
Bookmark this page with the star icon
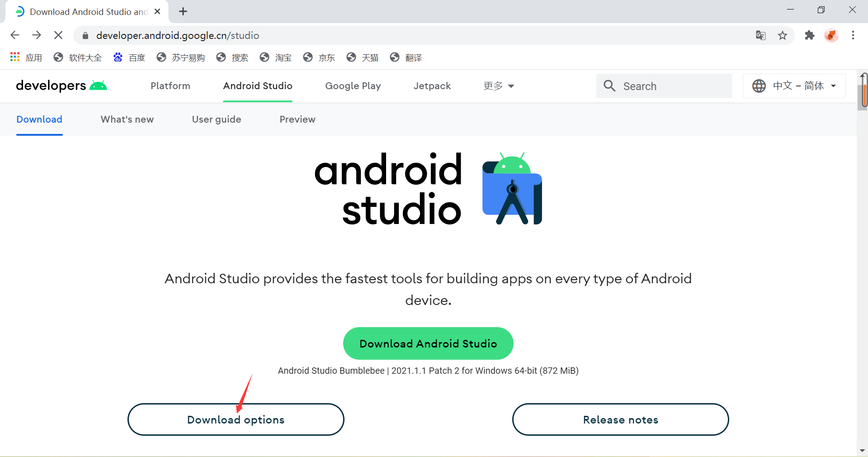pos(783,35)
